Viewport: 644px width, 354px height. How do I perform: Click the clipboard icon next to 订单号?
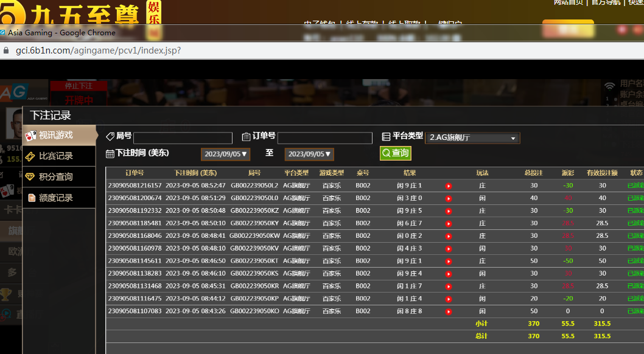(246, 137)
